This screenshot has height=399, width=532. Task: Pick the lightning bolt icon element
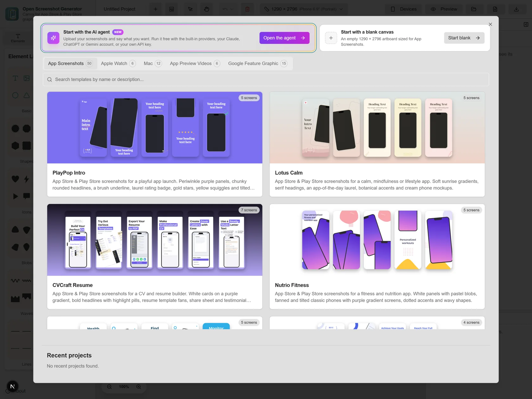(27, 179)
